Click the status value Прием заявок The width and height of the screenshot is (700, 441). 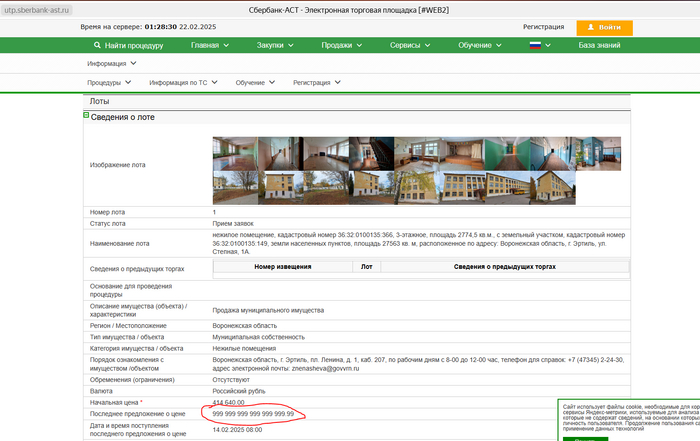[x=233, y=224]
